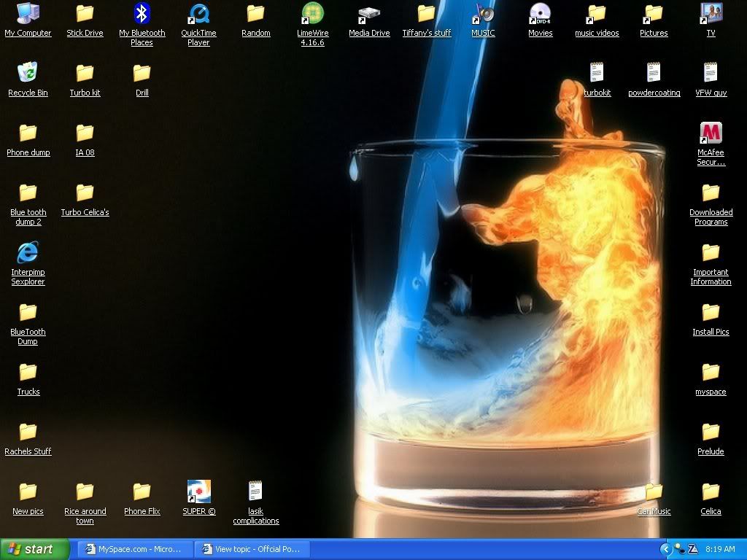The width and height of the screenshot is (747, 560).
Task: Open the Media Drive icon
Action: 369,14
